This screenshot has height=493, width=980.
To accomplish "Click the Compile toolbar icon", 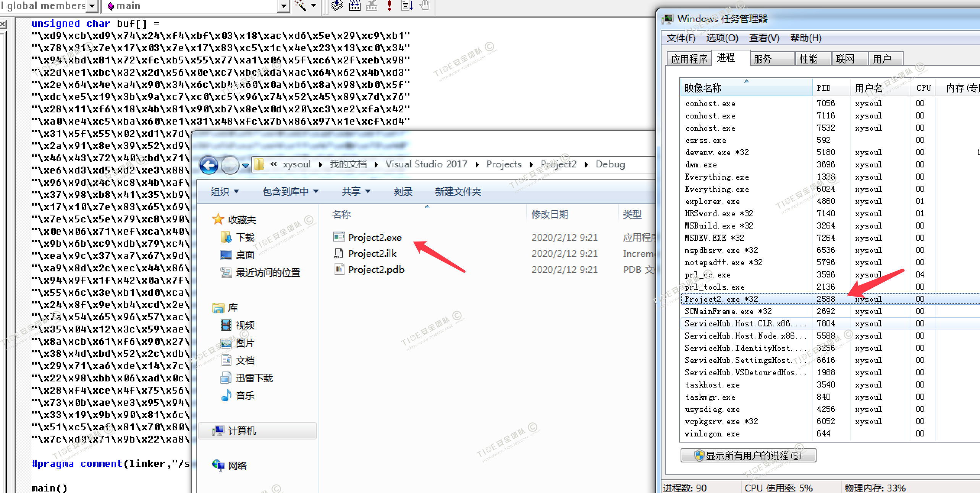I will click(337, 5).
